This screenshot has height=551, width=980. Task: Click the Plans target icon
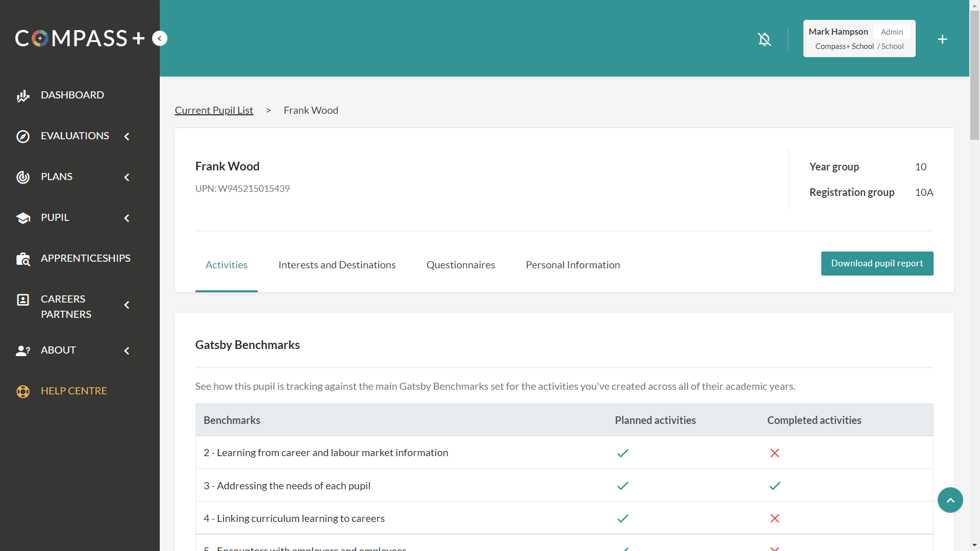23,177
